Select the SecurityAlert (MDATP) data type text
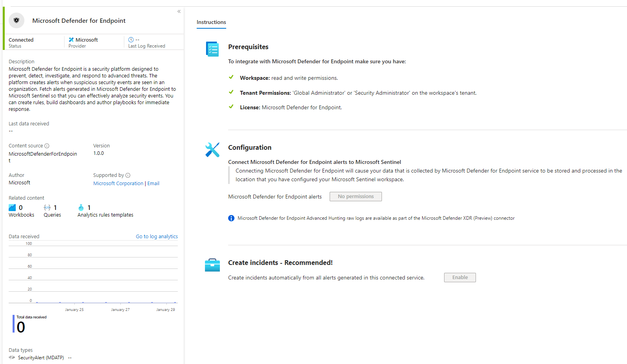This screenshot has height=364, width=627. (41, 358)
